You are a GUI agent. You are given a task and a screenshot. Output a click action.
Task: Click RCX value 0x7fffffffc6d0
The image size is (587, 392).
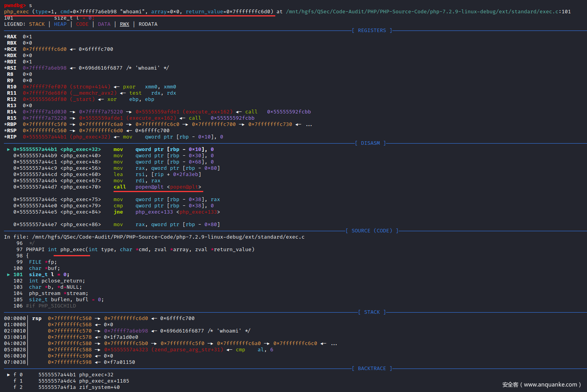point(45,49)
